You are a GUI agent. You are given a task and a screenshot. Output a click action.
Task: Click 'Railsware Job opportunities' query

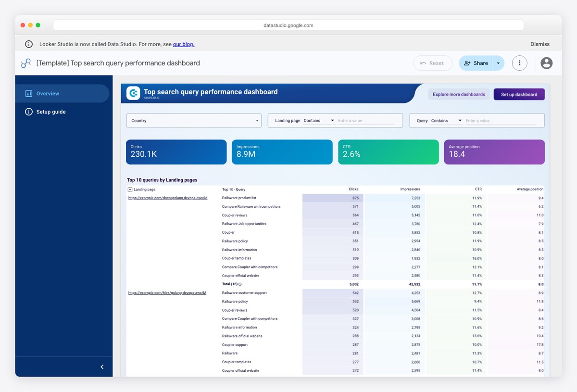coord(244,224)
